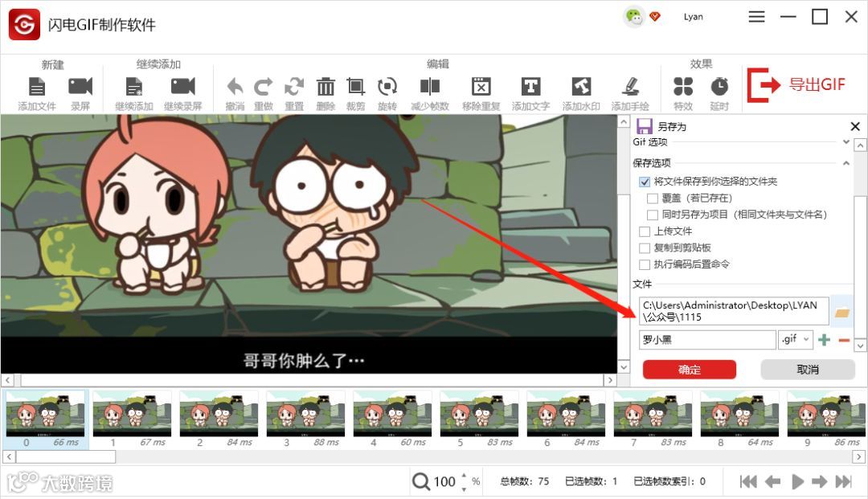Open the .gif file extension dropdown
This screenshot has width=868, height=499.
pos(796,339)
